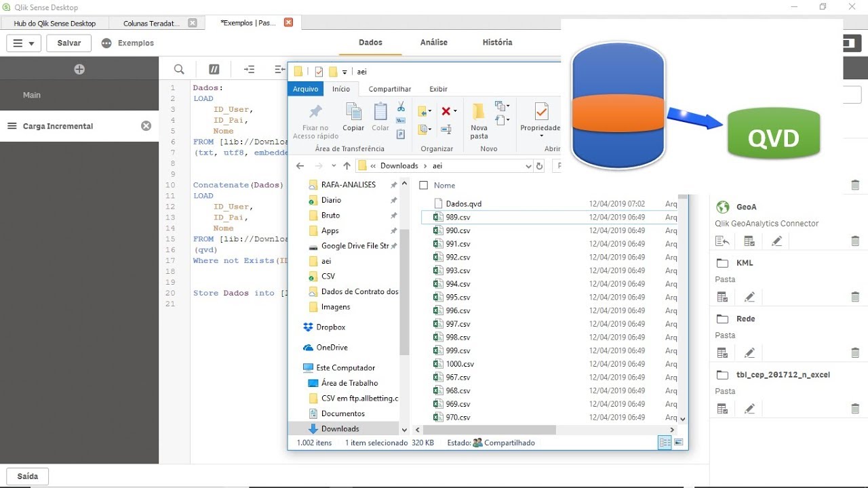Switch to the Exibir ribbon tab
The image size is (868, 488).
pos(438,89)
